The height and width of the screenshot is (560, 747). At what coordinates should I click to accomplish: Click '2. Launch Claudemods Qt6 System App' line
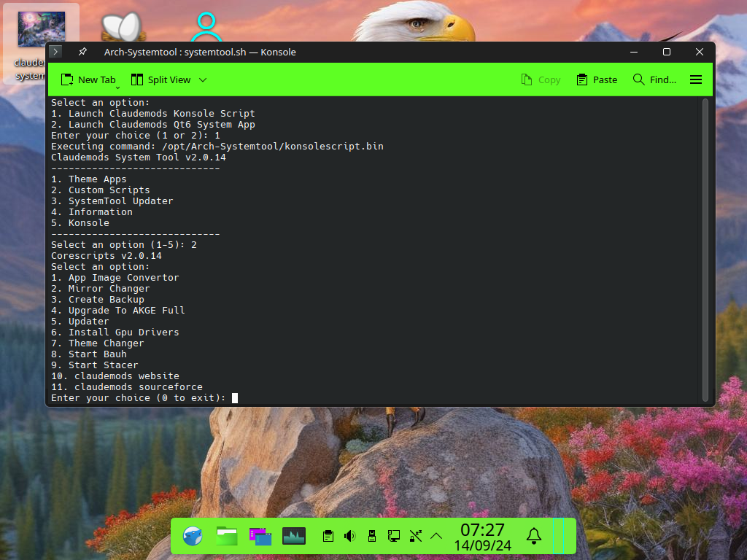(153, 124)
